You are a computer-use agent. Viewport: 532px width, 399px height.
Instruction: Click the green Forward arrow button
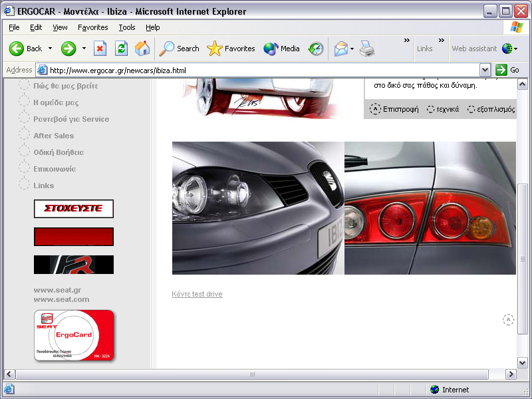(x=68, y=49)
